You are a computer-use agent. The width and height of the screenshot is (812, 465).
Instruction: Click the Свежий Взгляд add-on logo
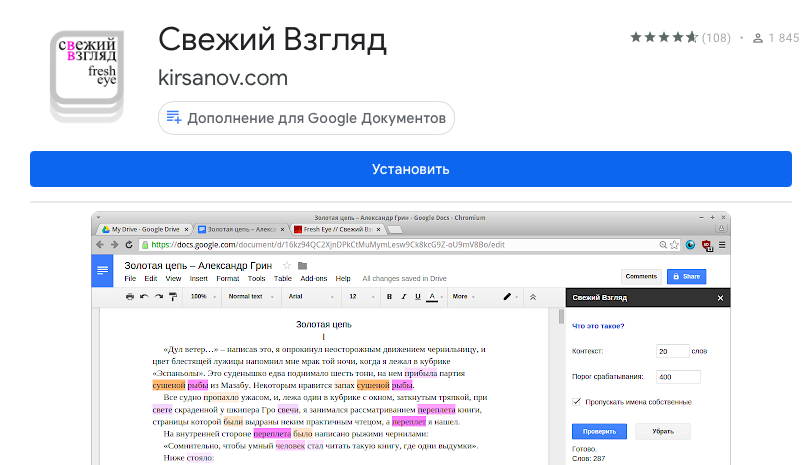86,77
